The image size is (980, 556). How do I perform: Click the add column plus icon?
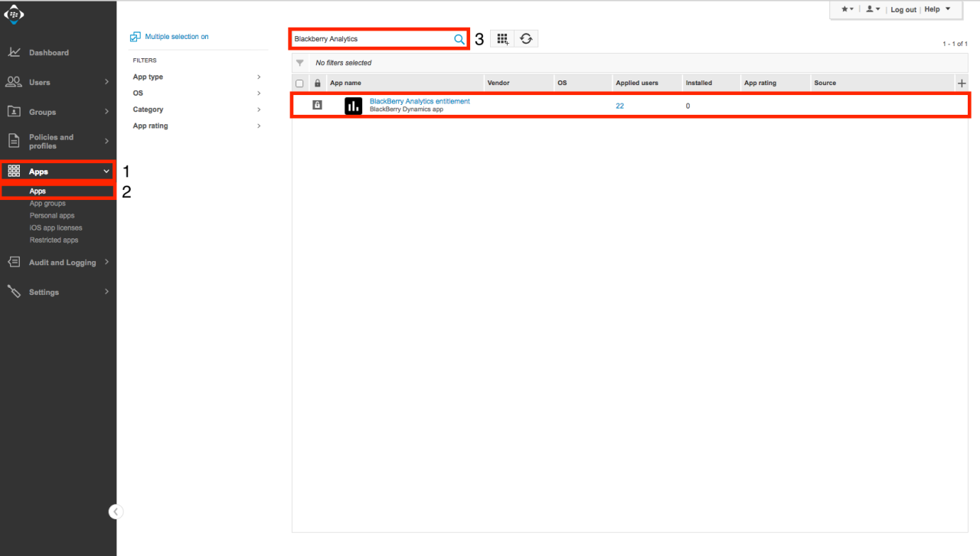tap(962, 83)
